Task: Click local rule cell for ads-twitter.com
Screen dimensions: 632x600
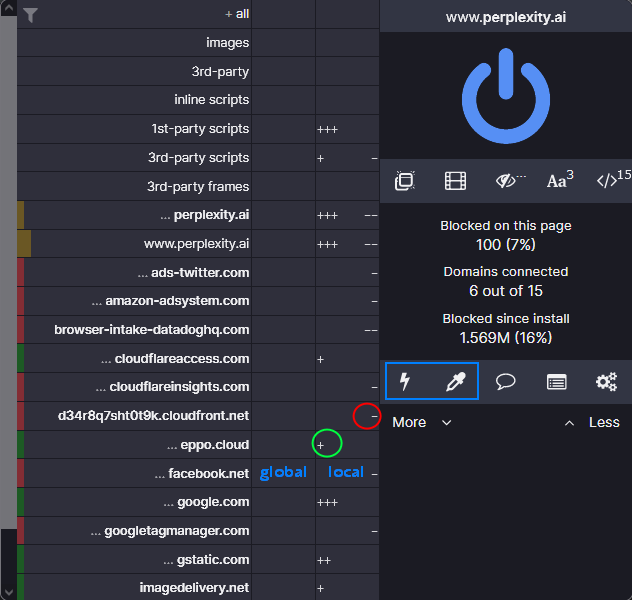Action: tap(347, 272)
